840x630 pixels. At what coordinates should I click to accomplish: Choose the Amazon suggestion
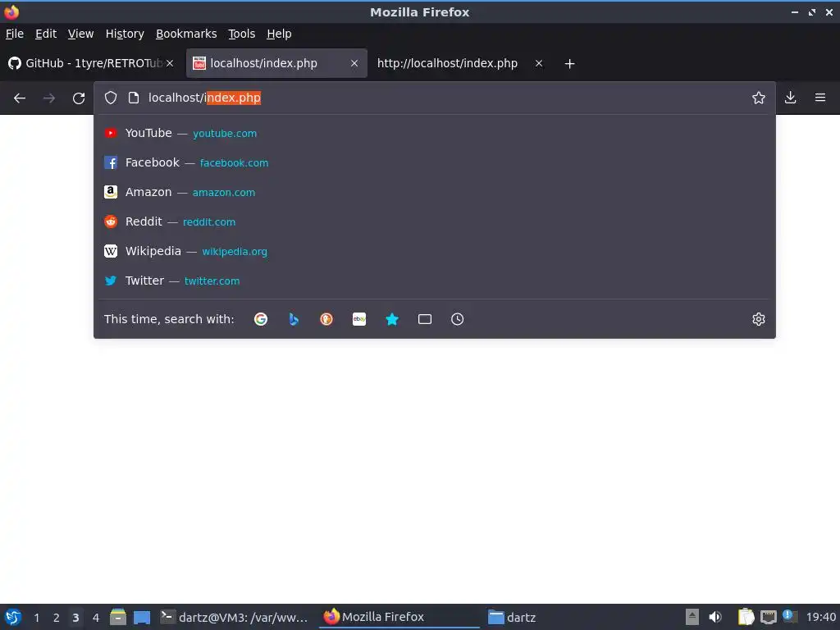(x=435, y=192)
